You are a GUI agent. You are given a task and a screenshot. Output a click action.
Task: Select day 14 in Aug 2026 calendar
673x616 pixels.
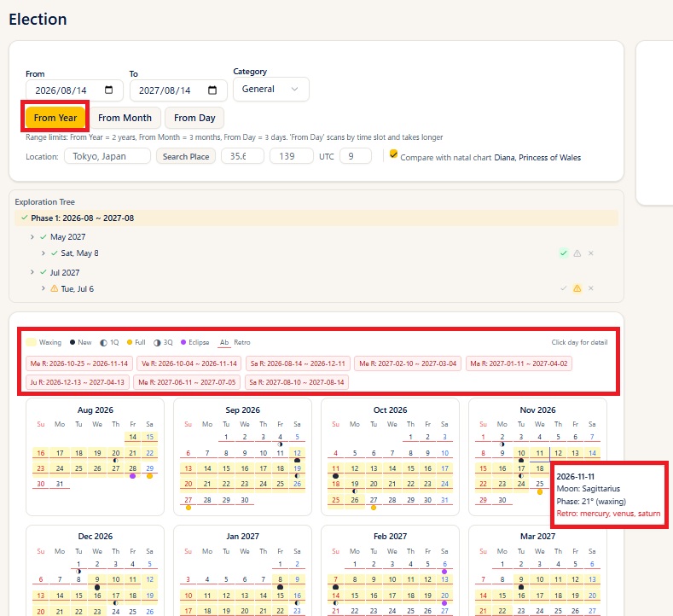click(x=132, y=437)
